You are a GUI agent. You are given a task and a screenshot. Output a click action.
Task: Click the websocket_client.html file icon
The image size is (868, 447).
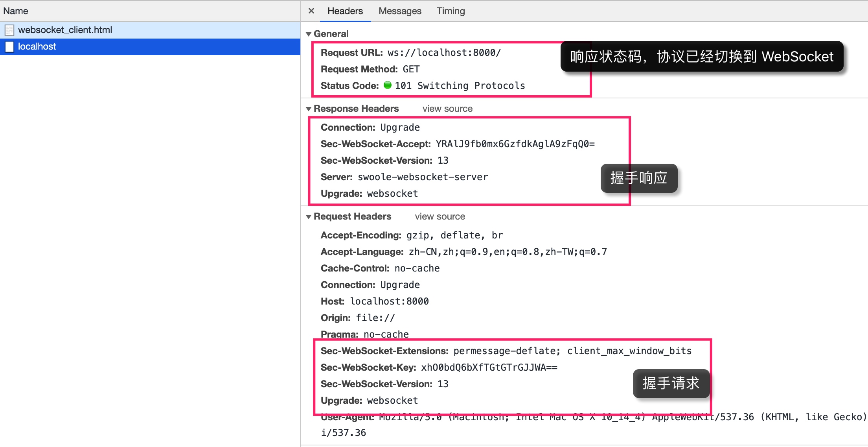point(9,30)
